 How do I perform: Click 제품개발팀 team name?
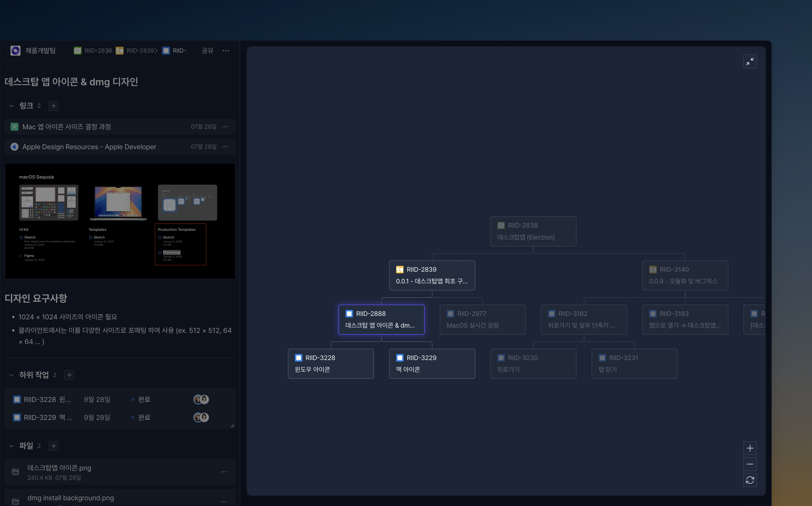(x=40, y=51)
